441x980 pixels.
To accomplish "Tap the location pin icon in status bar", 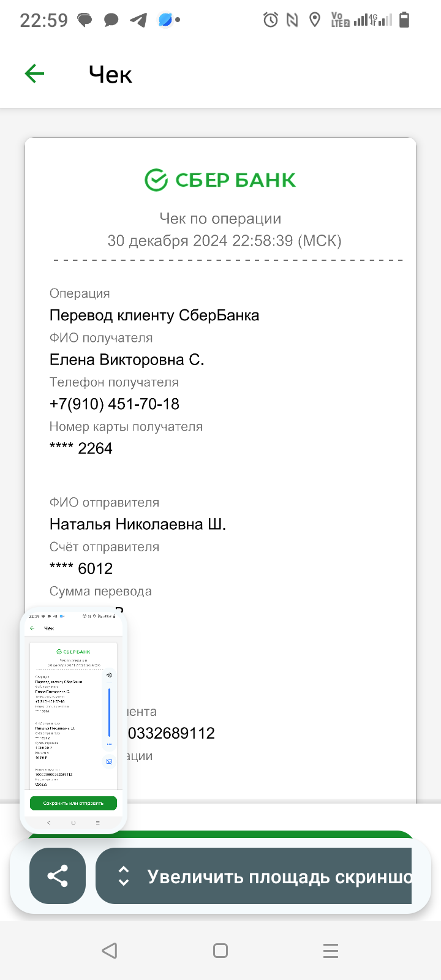I will 315,20.
